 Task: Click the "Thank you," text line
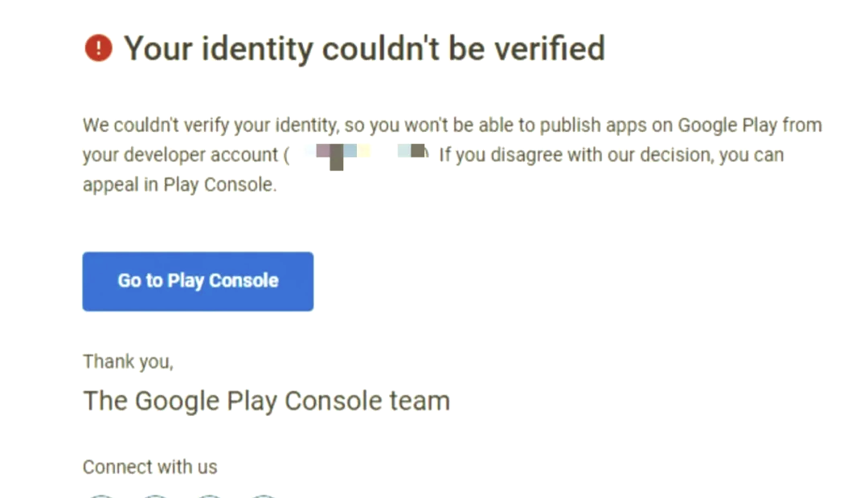(129, 362)
